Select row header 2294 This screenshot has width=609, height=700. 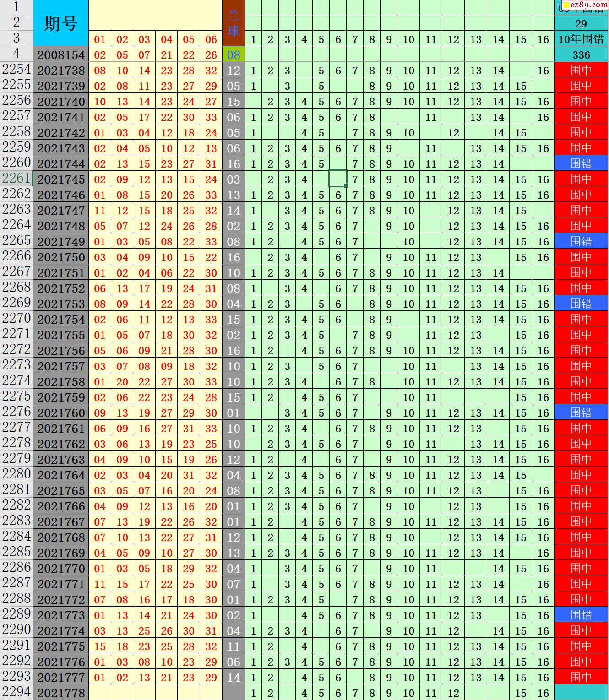point(16,692)
